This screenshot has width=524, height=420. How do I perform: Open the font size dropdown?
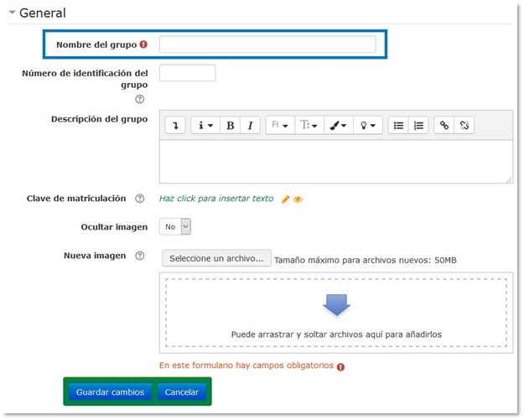pyautogui.click(x=309, y=126)
